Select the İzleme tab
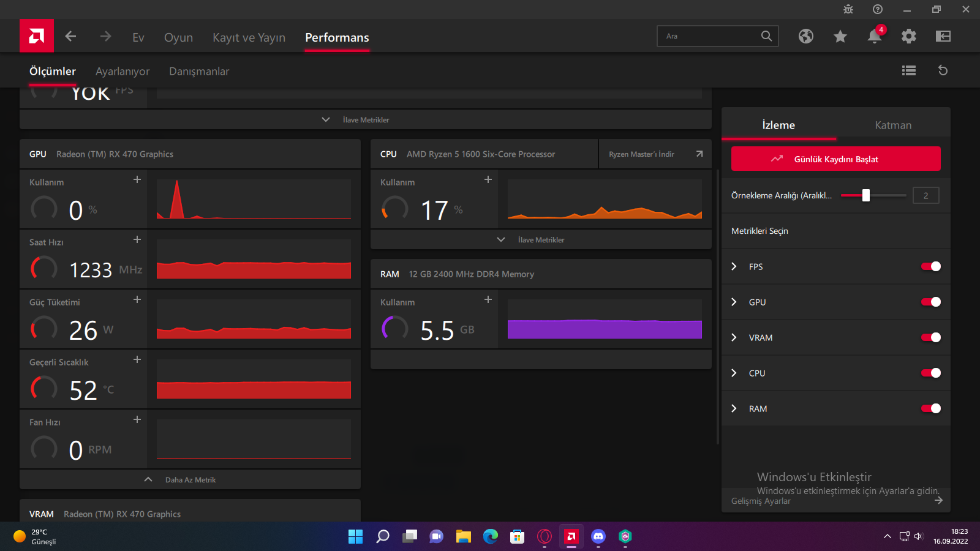This screenshot has width=980, height=551. tap(778, 125)
